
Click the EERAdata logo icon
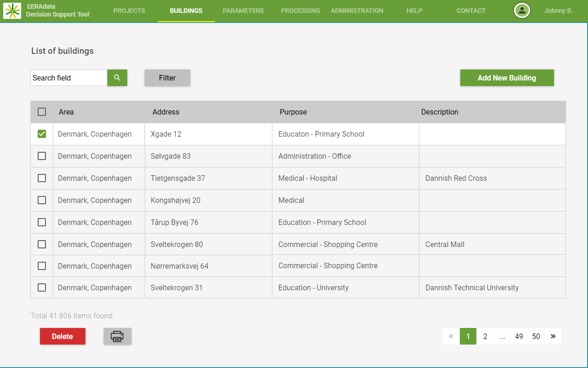click(x=12, y=11)
